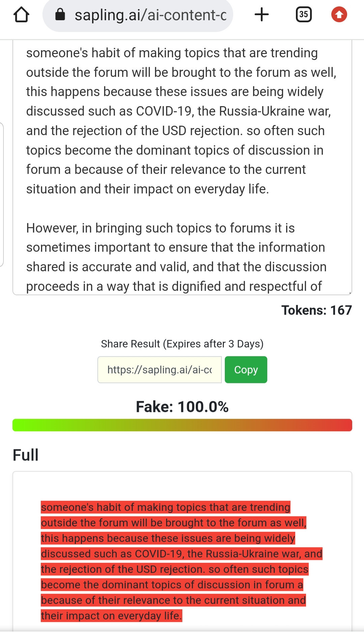This screenshot has height=633, width=364.
Task: Tap the browser home icon
Action: [x=21, y=14]
